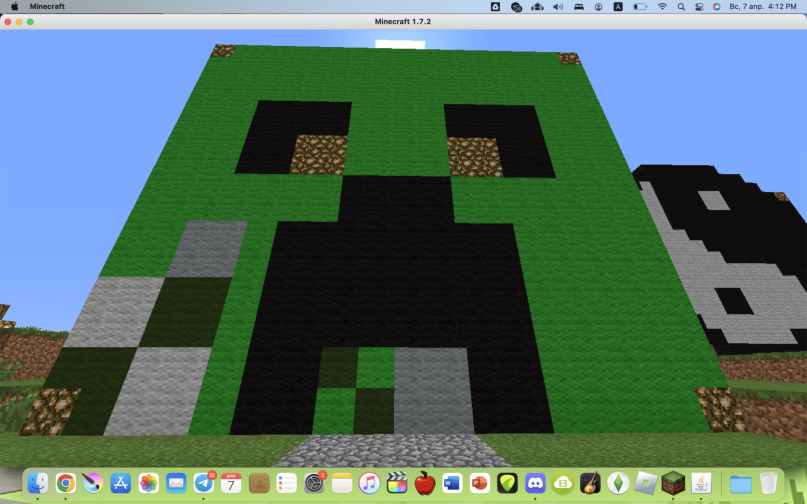Open the battery status menu
807x504 pixels.
(x=640, y=6)
